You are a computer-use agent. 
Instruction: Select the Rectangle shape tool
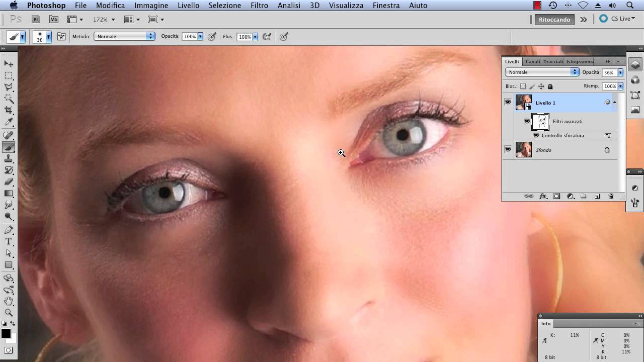point(9,264)
